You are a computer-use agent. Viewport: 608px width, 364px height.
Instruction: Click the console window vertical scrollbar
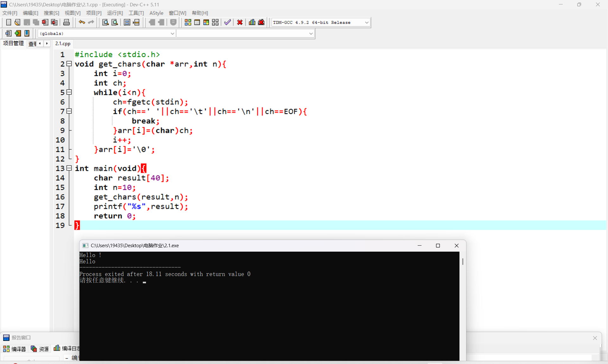[463, 261]
